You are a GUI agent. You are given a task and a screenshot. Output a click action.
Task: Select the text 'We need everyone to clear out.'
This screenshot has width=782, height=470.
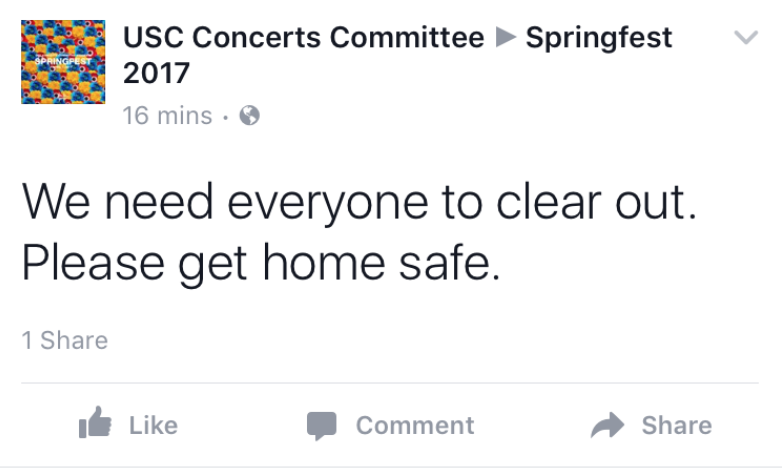(359, 204)
